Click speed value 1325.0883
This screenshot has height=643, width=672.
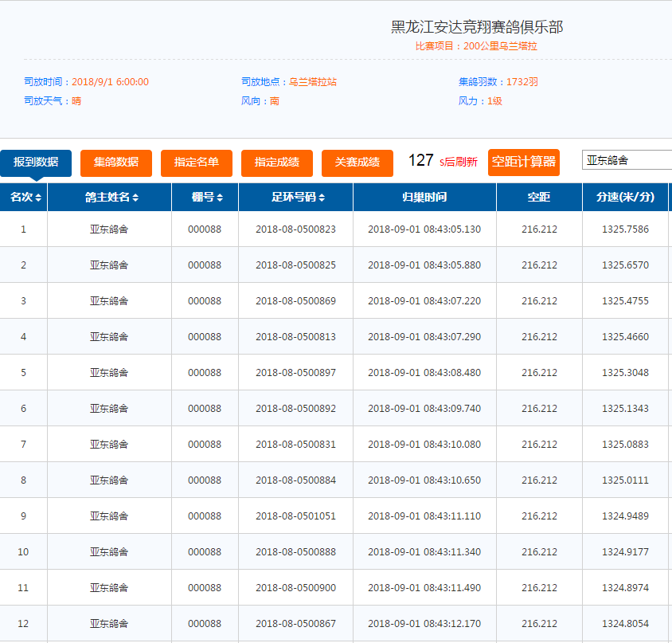(625, 445)
